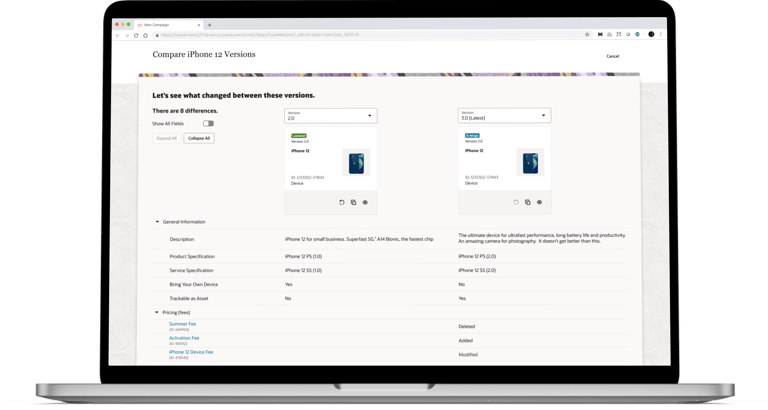
Task: Click the restore icon on the Version 3.0 card
Action: click(516, 202)
